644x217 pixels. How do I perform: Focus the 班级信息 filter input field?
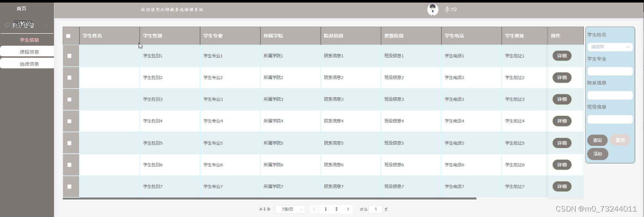(610, 119)
